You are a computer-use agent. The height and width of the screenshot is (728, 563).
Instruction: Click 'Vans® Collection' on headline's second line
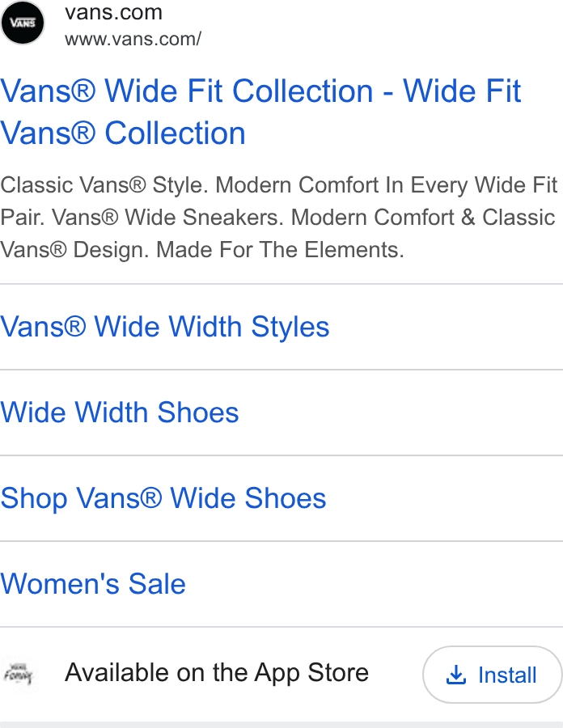click(123, 133)
